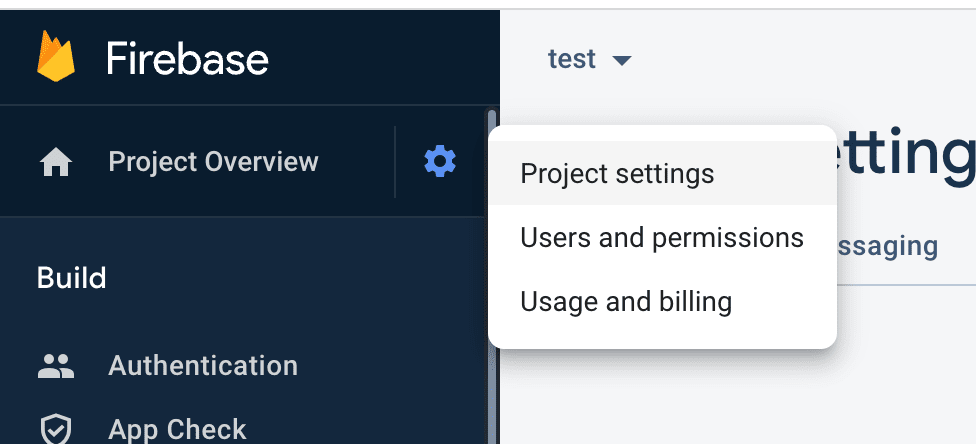Click the Authentication people icon

pyautogui.click(x=56, y=366)
